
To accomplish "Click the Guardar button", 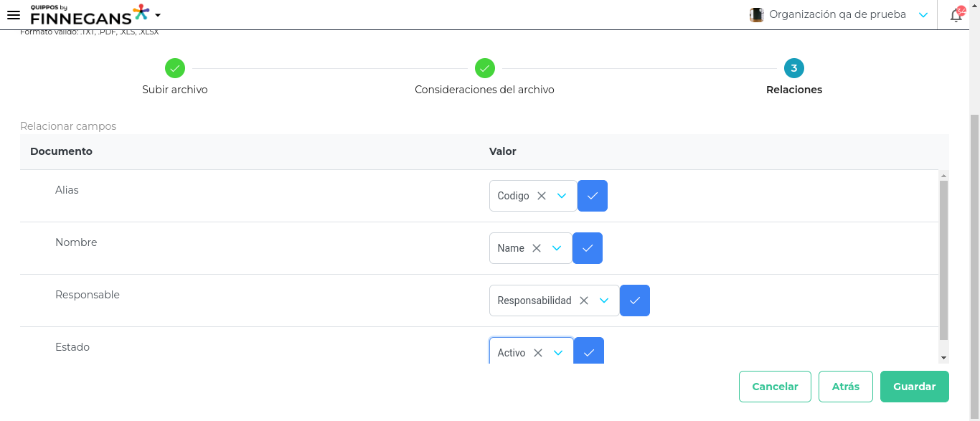I will click(x=914, y=387).
